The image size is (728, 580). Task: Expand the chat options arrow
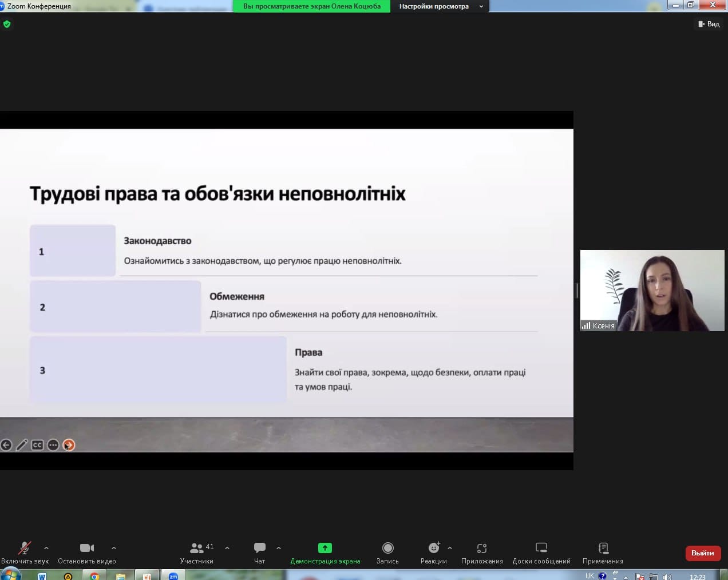click(279, 548)
